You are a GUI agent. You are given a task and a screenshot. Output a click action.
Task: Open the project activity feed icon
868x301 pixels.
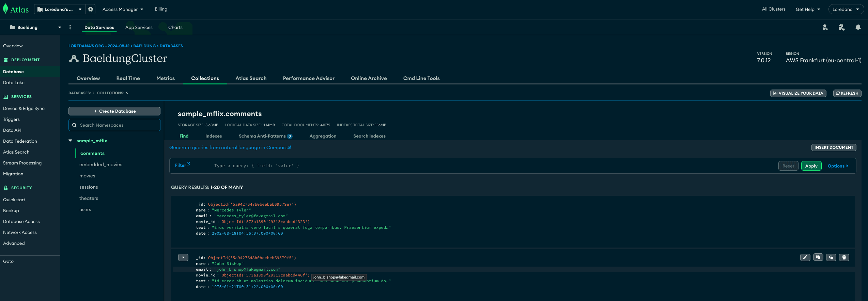[841, 27]
